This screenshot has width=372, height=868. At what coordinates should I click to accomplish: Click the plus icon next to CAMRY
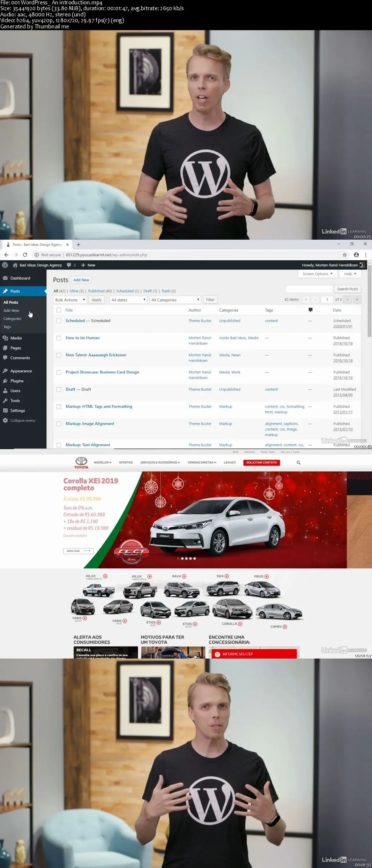(x=285, y=627)
